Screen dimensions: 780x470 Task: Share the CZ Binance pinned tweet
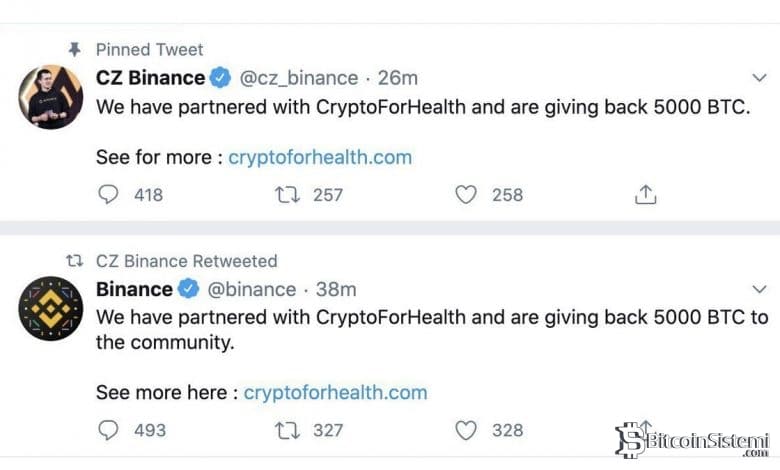coord(646,194)
